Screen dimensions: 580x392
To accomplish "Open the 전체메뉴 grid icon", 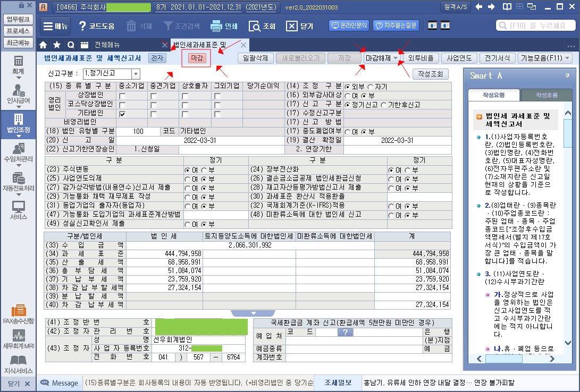I will click(85, 45).
